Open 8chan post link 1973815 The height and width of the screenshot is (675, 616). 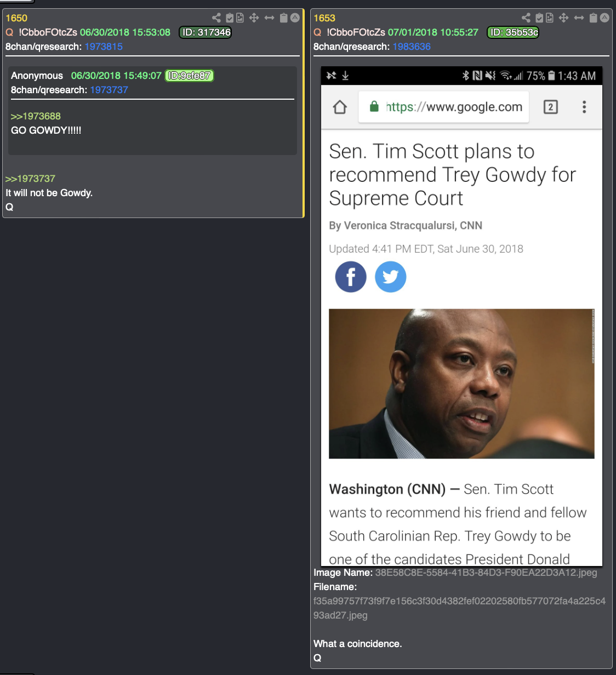[x=104, y=47]
